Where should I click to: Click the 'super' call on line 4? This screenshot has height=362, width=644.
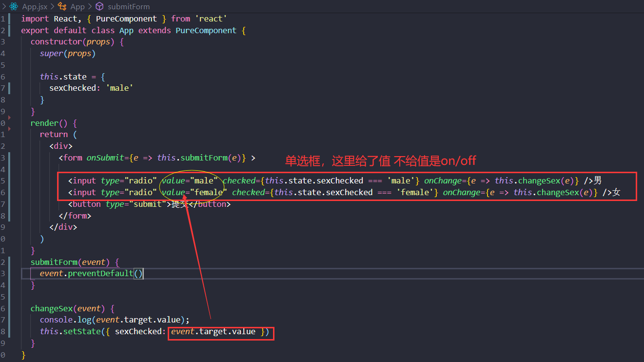(52, 54)
